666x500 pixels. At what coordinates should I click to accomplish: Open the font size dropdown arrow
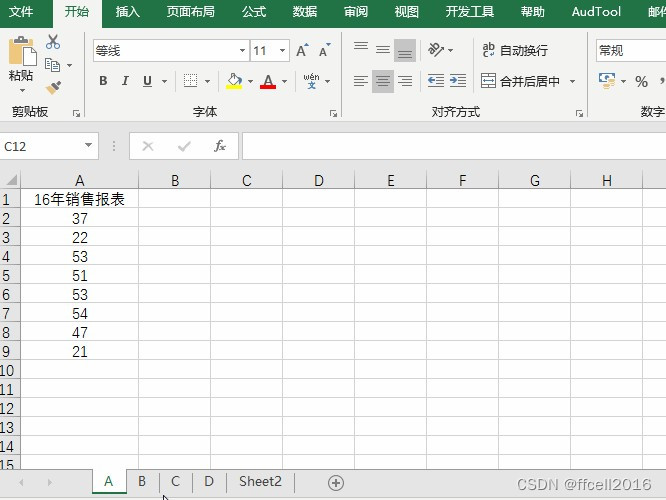click(x=282, y=50)
